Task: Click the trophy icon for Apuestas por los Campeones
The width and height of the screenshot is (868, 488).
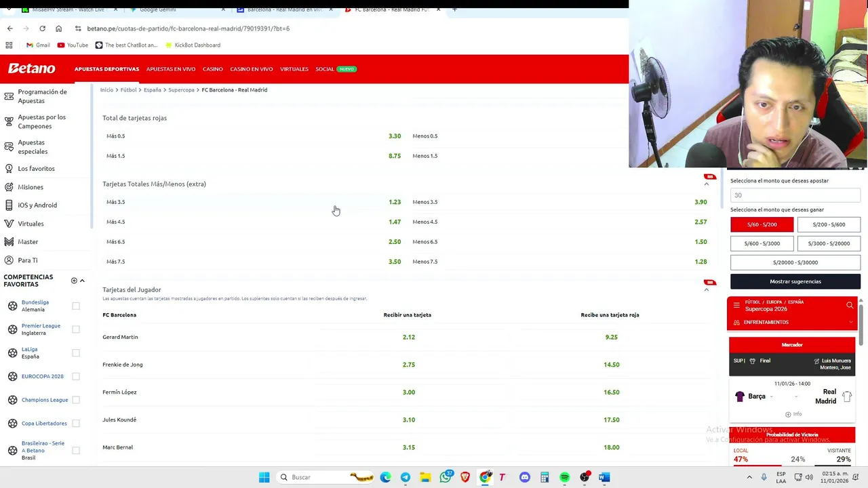Action: coord(9,121)
